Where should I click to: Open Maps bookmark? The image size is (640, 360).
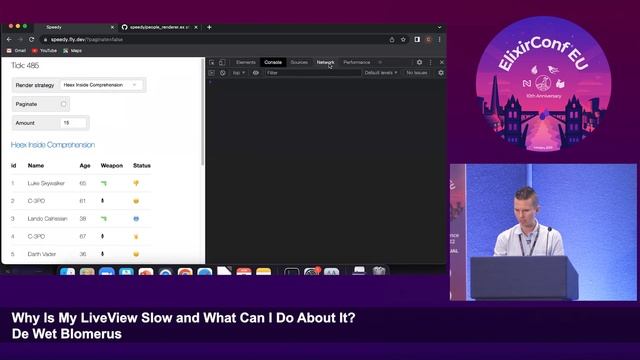coord(73,51)
